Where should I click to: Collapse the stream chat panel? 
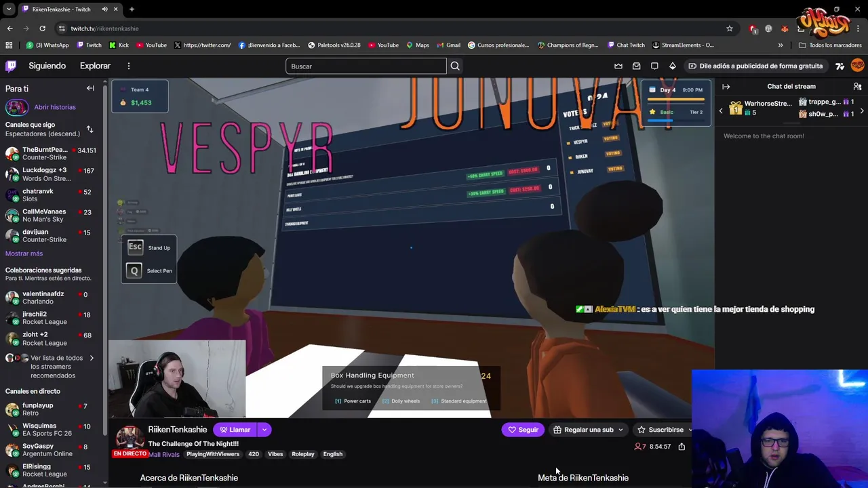[726, 87]
